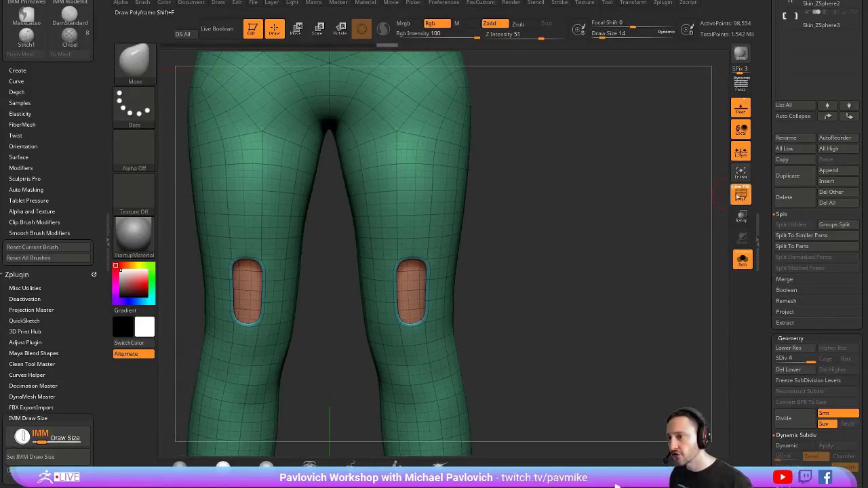Activate the Edit mode button
Image resolution: width=868 pixels, height=488 pixels.
[x=252, y=29]
